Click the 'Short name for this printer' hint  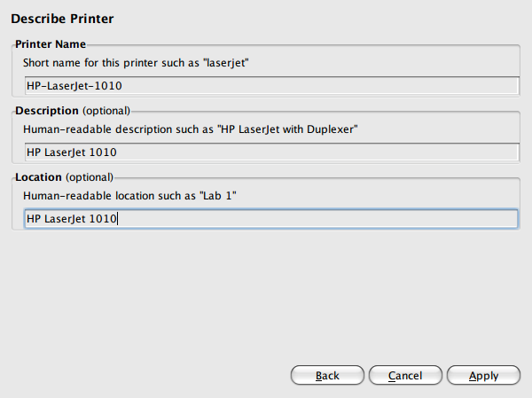[x=136, y=63]
